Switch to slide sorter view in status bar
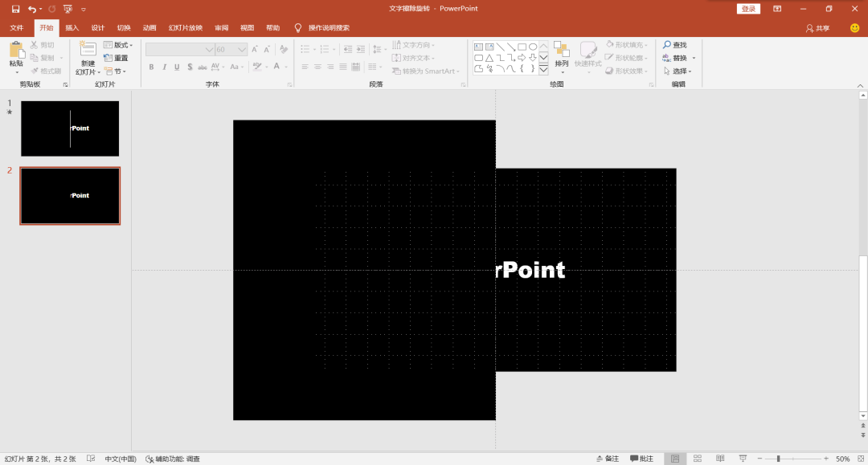This screenshot has height=465, width=868. 698,459
